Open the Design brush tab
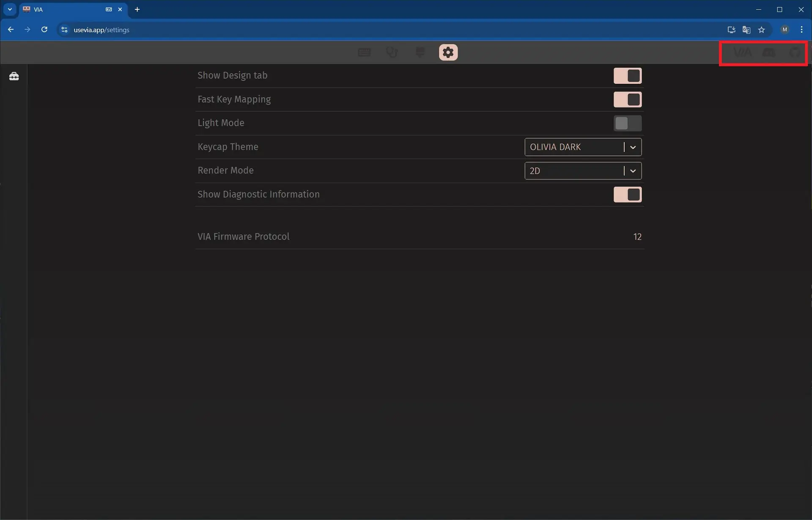Screen dimensions: 812x520 point(420,52)
